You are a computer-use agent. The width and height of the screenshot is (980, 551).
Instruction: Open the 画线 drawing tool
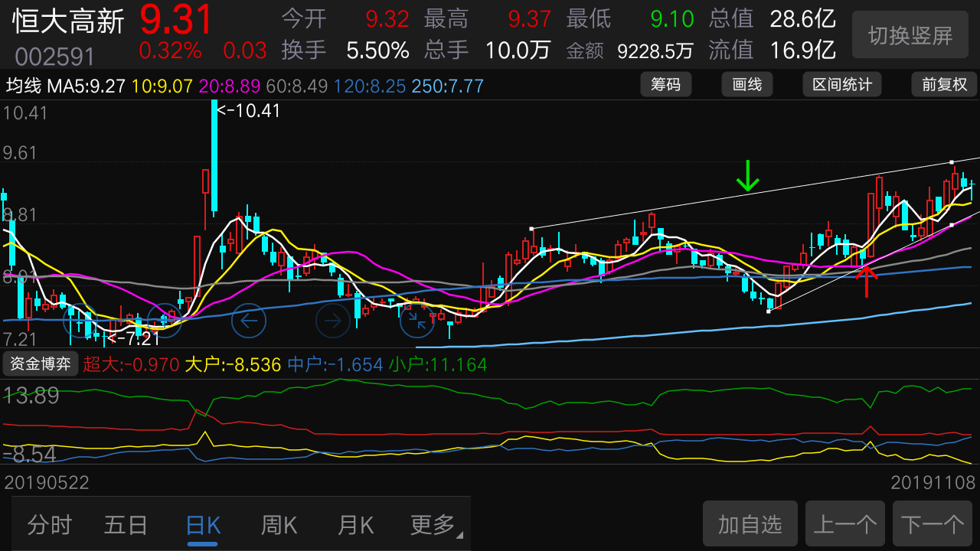(x=746, y=84)
